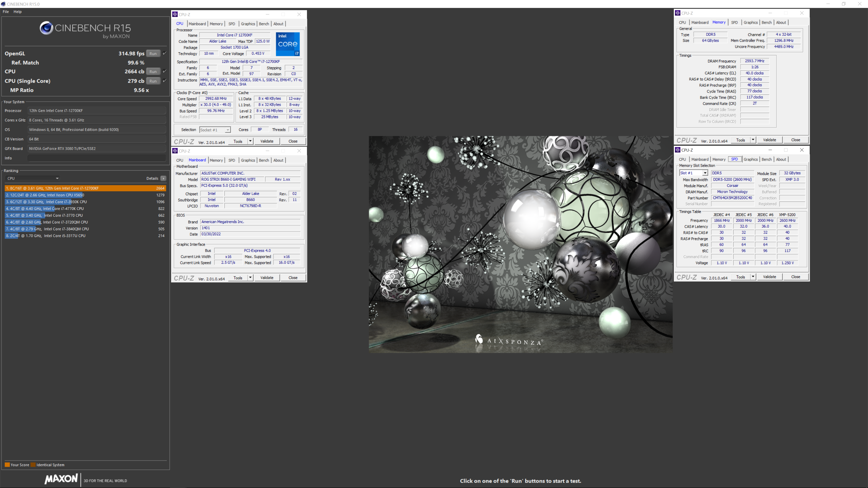Click the BIOS Date 03/30/2022 field
This screenshot has height=488, width=868.
(x=250, y=234)
